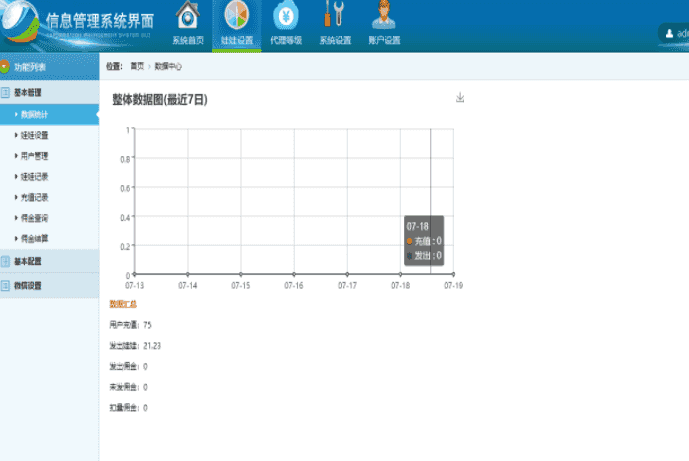Click the orange 数据汇总 link
Viewport: 689px width, 461px height.
pos(123,304)
